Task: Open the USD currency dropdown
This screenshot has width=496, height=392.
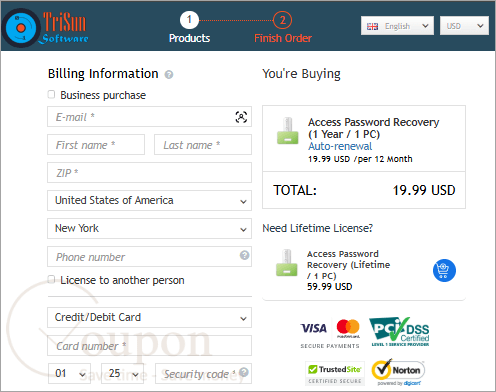Action: pyautogui.click(x=464, y=26)
